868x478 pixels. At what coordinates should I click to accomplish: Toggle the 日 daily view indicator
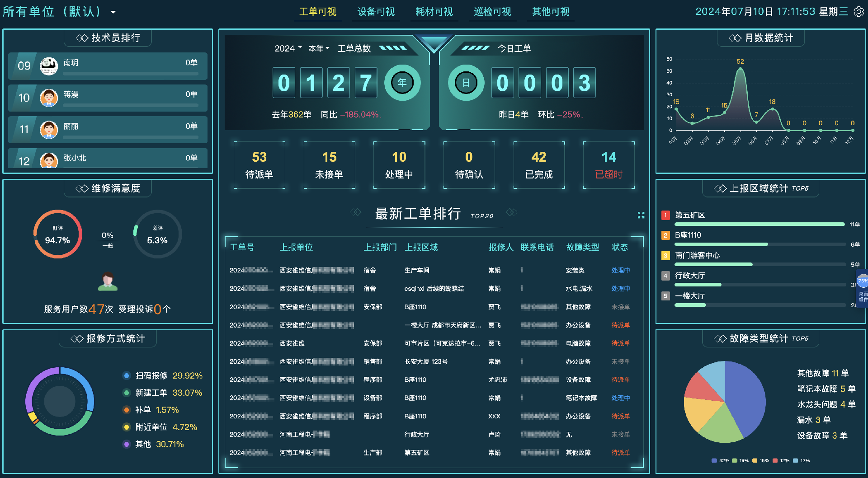(466, 83)
